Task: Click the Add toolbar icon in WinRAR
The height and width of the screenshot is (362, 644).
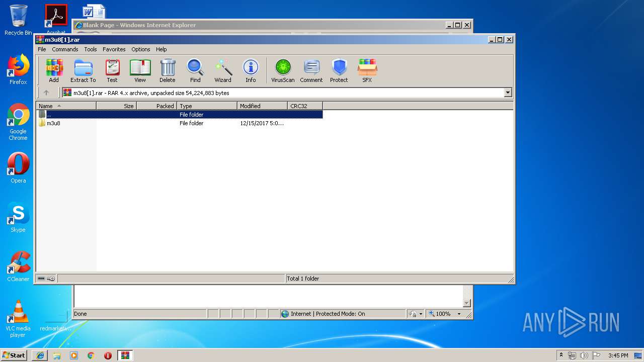Action: coord(54,70)
